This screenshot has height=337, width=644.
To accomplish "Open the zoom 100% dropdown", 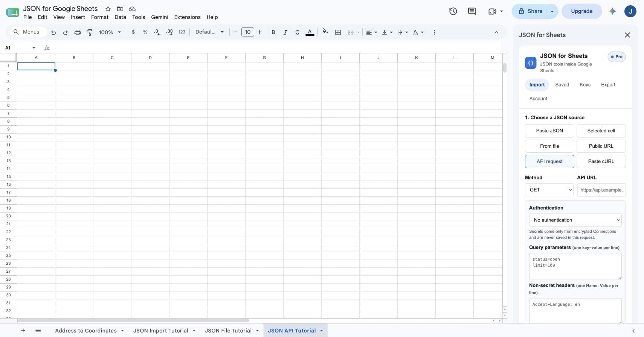I will 110,32.
